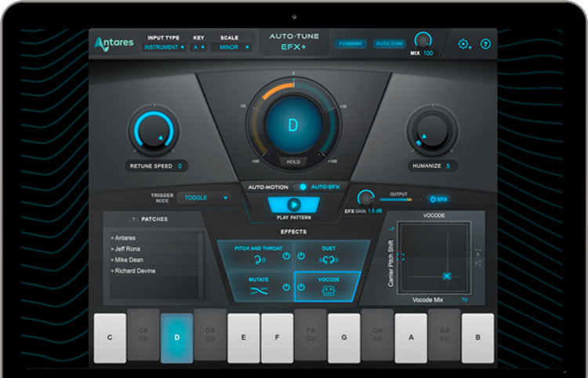Click the help question mark icon
Screen dimensions: 588x378
tap(485, 44)
